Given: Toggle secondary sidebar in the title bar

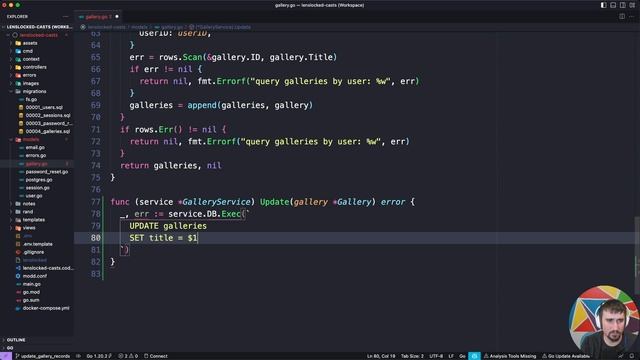Looking at the screenshot, I should [622, 5].
